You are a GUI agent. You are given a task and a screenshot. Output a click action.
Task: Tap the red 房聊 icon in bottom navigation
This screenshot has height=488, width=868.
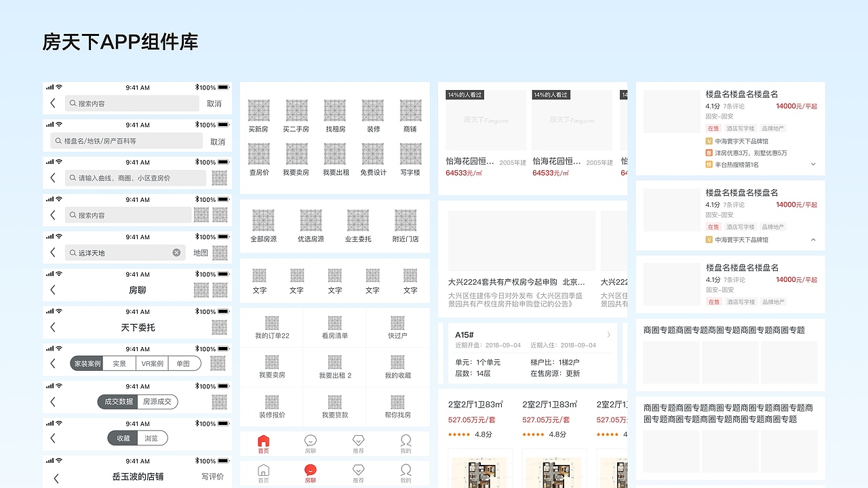tap(310, 469)
